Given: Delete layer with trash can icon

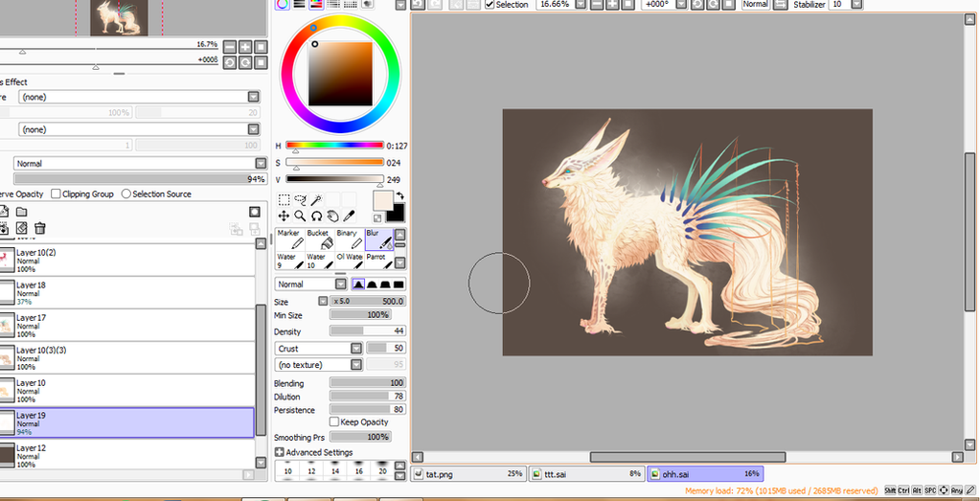Looking at the screenshot, I should pyautogui.click(x=40, y=229).
